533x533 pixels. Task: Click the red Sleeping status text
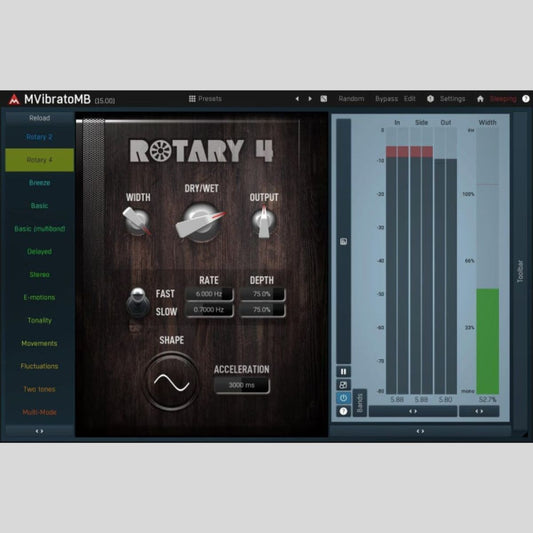(503, 99)
